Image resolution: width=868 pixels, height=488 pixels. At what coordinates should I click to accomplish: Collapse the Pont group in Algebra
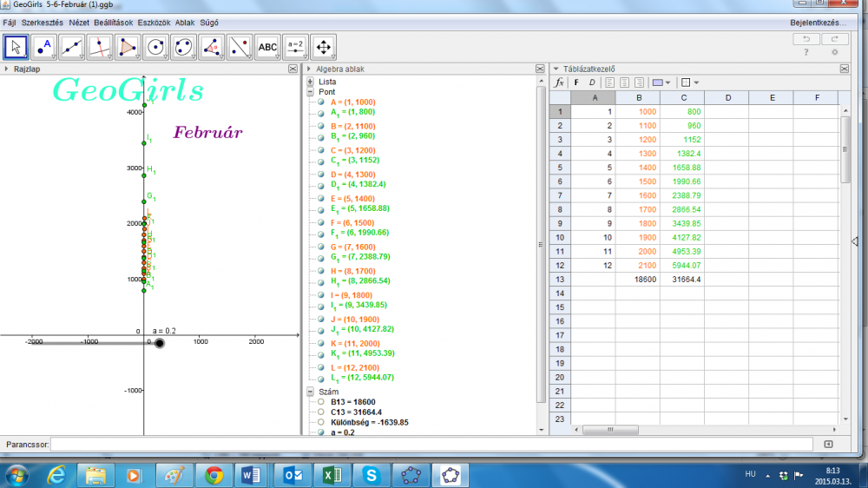click(x=310, y=91)
